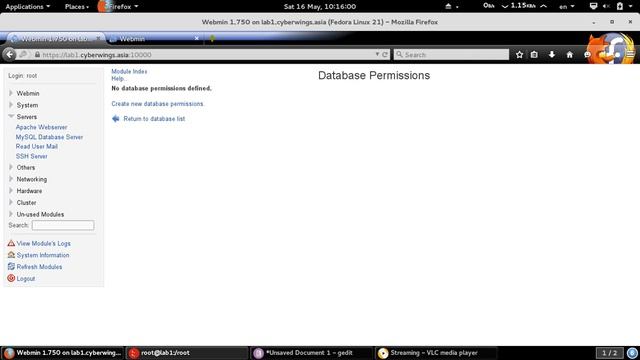
Task: Expand the Webmin category in the sidebar
Action: tap(11, 93)
